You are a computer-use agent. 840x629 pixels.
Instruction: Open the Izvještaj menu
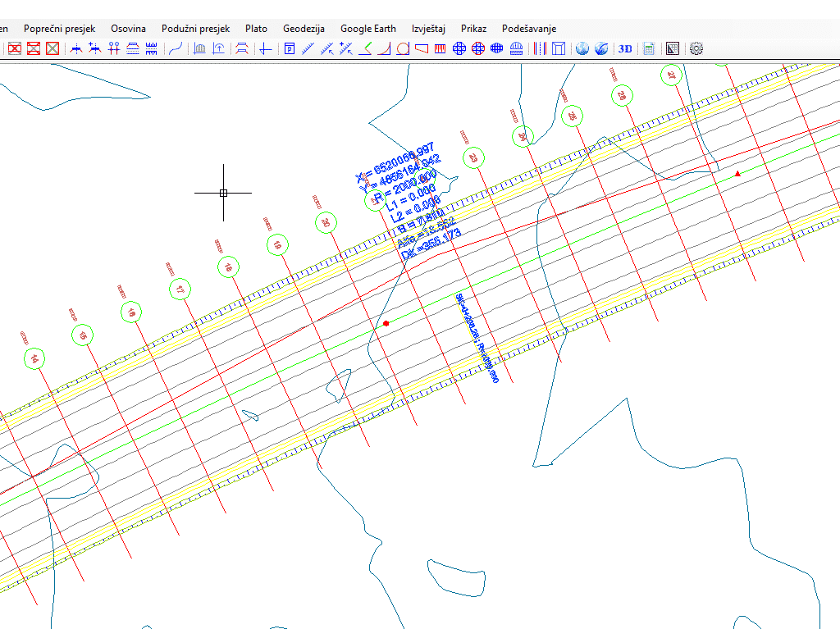[428, 29]
